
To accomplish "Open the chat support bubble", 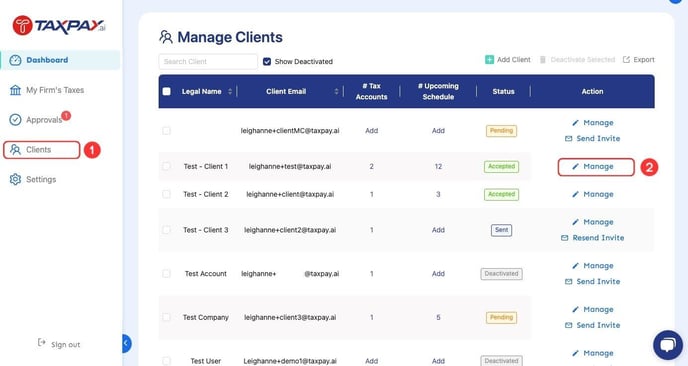I will (667, 345).
